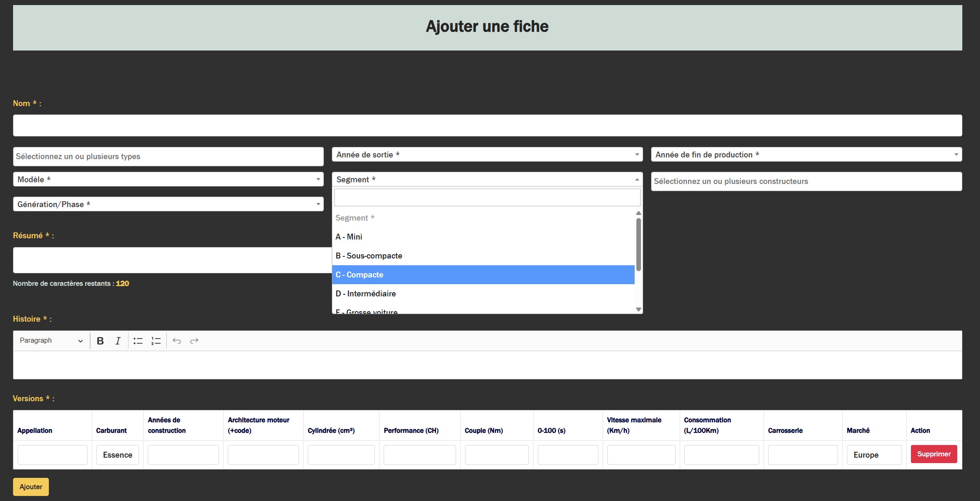Open the Paragraph style dropdown
Viewport: 980px width, 501px height.
(51, 341)
